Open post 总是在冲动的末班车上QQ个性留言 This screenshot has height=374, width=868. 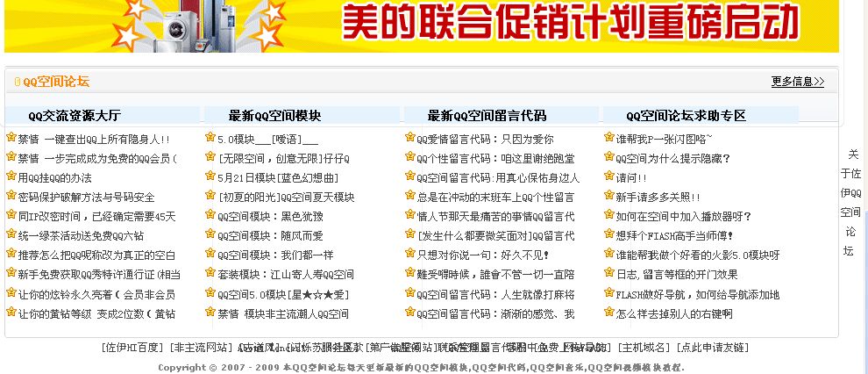point(495,198)
